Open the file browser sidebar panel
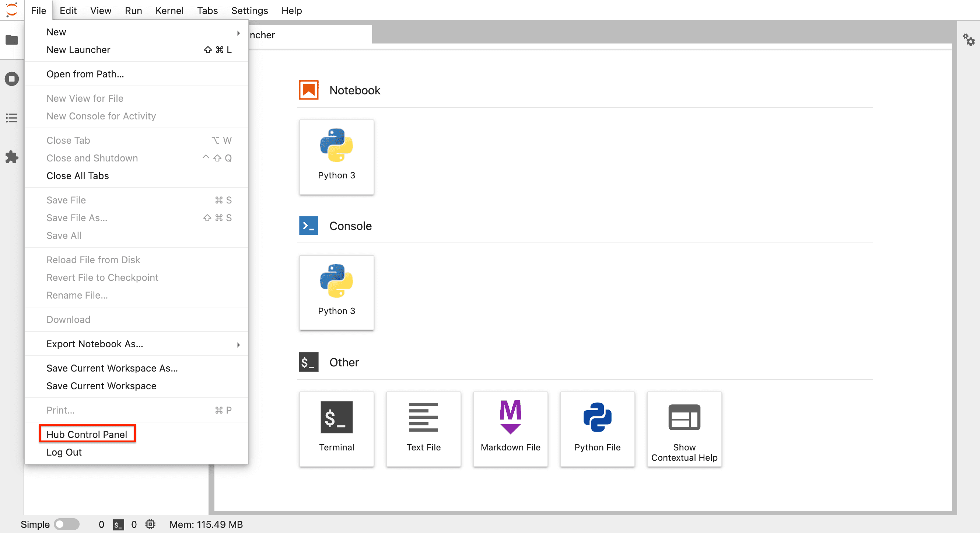The width and height of the screenshot is (980, 533). [x=11, y=40]
